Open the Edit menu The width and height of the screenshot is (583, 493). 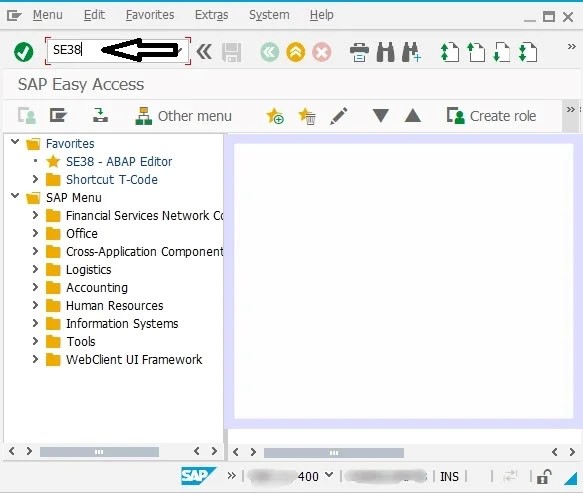tap(94, 15)
